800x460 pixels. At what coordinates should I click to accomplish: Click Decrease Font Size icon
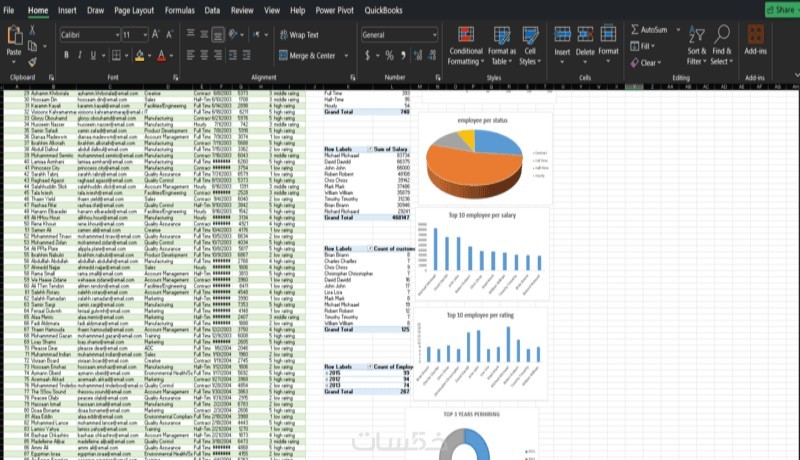(x=169, y=34)
